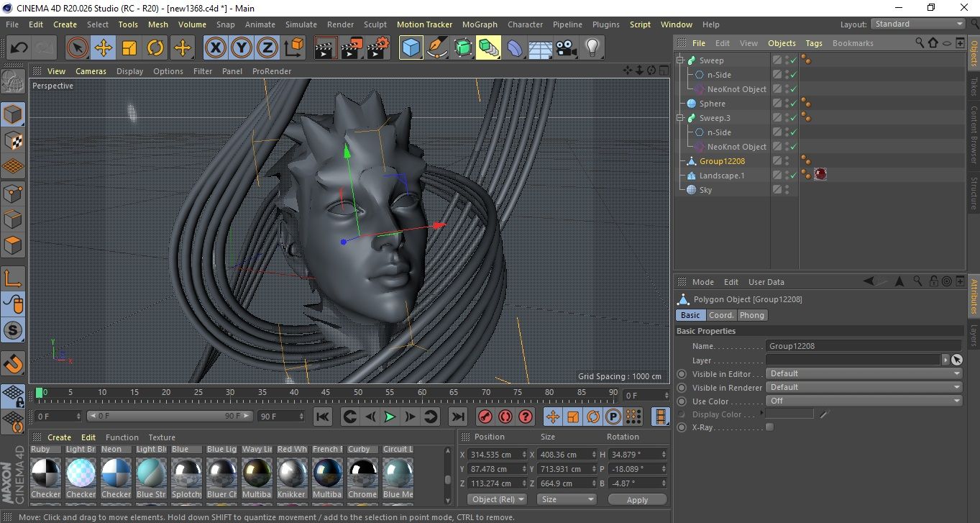The image size is (980, 523).
Task: Open the Use Color dropdown
Action: coord(864,401)
